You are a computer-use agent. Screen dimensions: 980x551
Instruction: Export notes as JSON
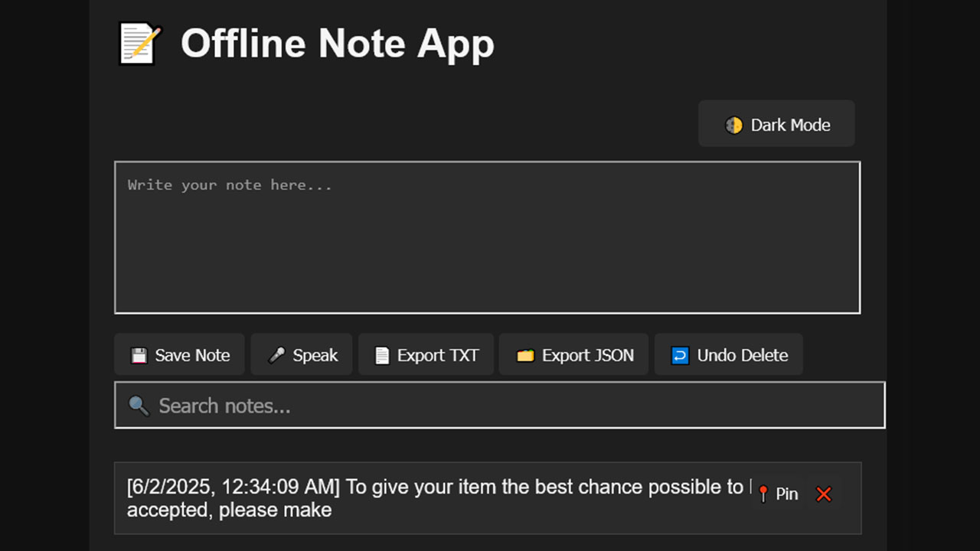[573, 354]
